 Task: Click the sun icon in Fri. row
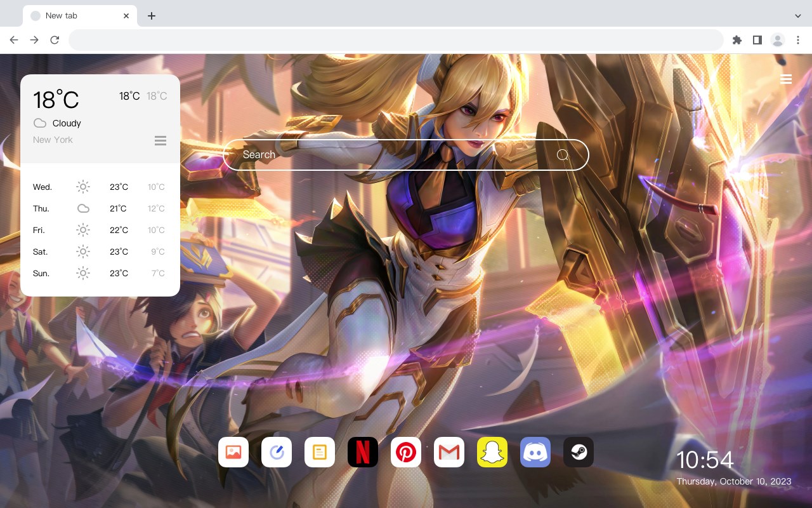coord(83,230)
